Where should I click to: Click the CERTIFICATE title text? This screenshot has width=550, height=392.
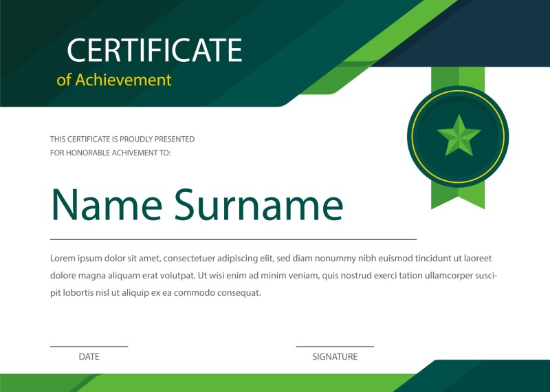[x=154, y=50]
